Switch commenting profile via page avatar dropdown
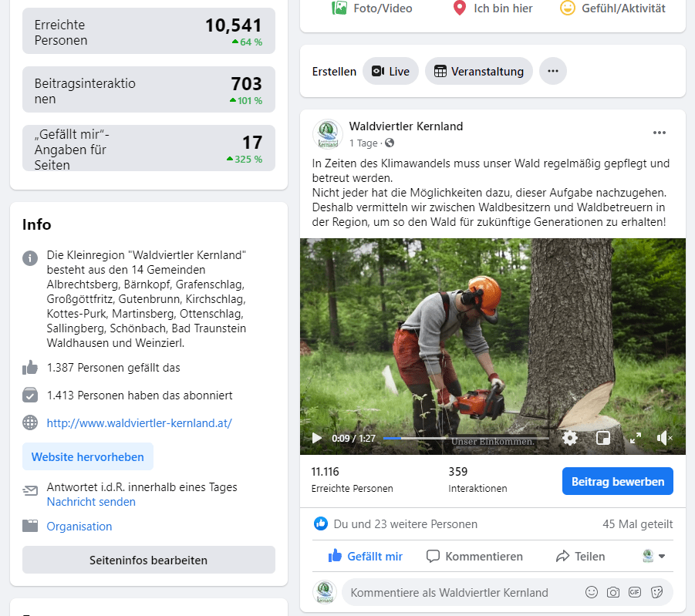 (654, 556)
